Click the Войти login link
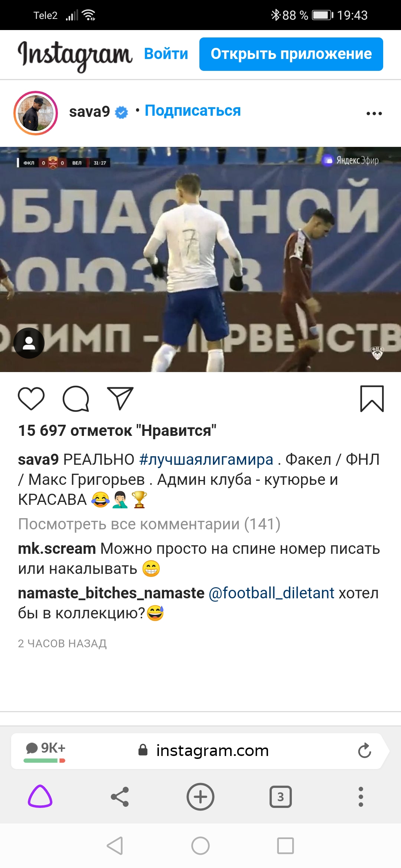Image resolution: width=401 pixels, height=868 pixels. click(x=166, y=54)
